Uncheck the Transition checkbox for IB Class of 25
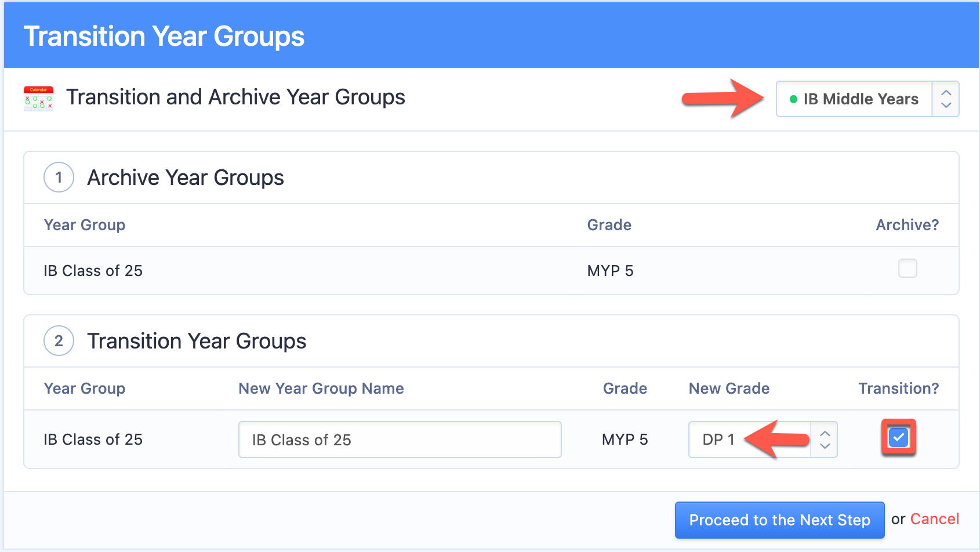The height and width of the screenshot is (552, 980). click(898, 437)
